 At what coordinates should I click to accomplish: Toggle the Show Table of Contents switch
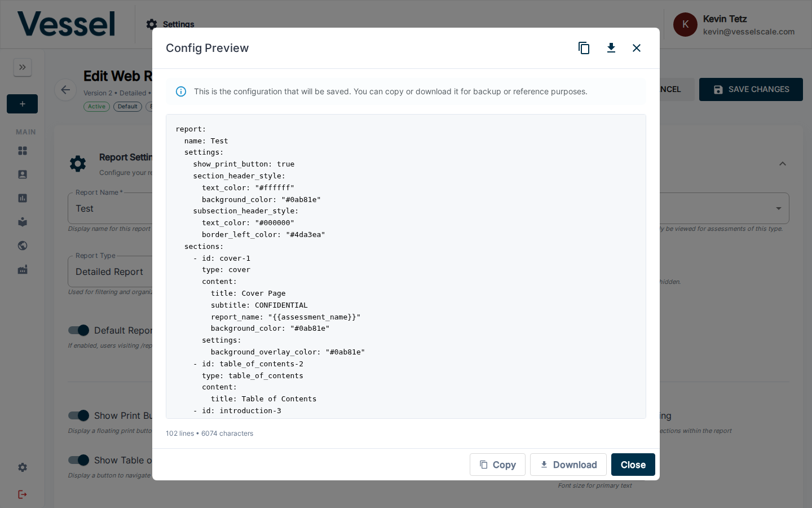[x=79, y=460]
